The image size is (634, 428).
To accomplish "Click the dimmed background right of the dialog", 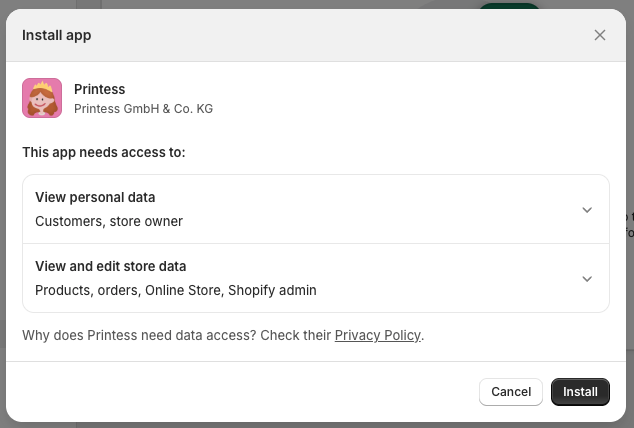I will click(x=630, y=300).
